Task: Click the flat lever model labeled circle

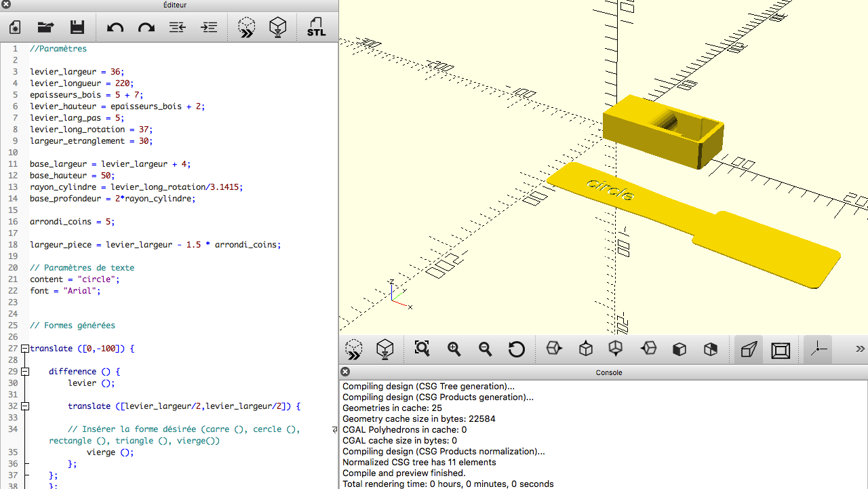Action: tap(693, 224)
